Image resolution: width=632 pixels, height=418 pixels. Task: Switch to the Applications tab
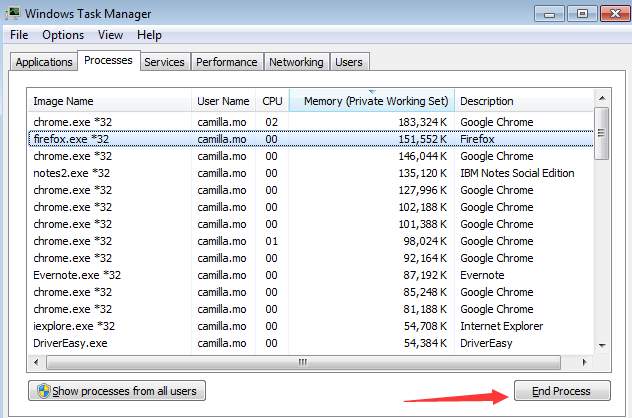[x=44, y=62]
